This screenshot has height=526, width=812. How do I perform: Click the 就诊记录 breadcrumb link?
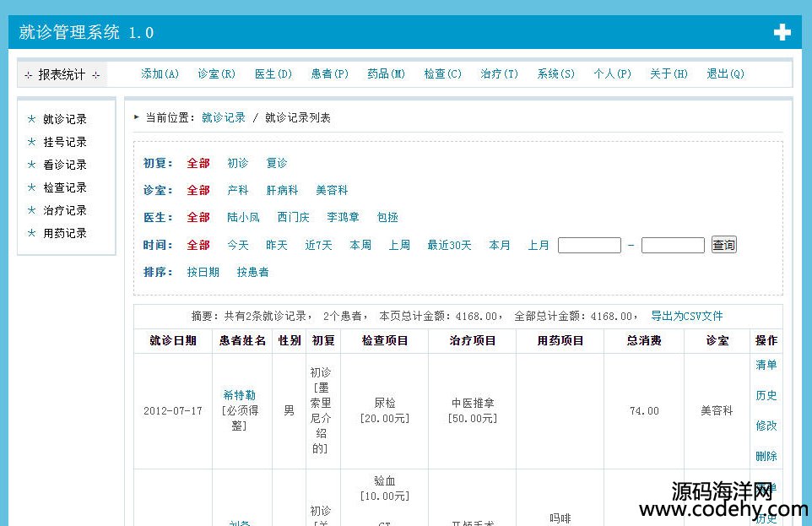(x=224, y=117)
